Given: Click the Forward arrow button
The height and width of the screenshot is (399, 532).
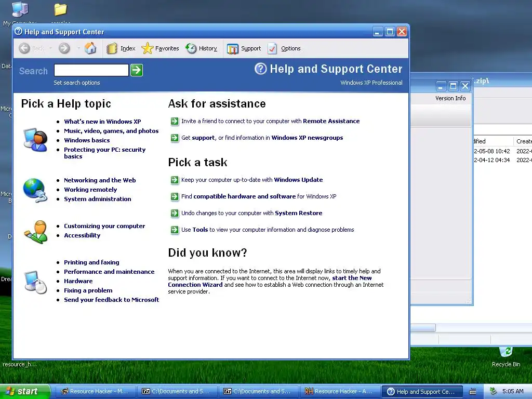Looking at the screenshot, I should (64, 48).
